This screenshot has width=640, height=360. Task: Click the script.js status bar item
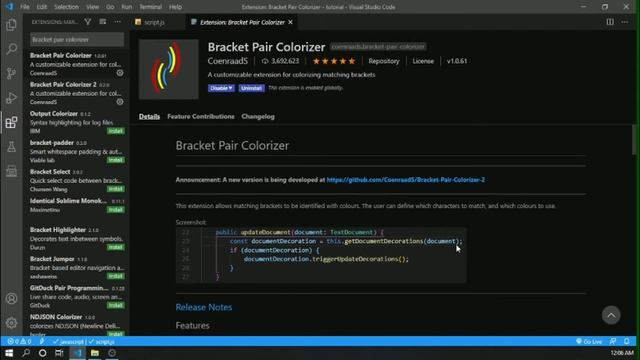(102, 342)
